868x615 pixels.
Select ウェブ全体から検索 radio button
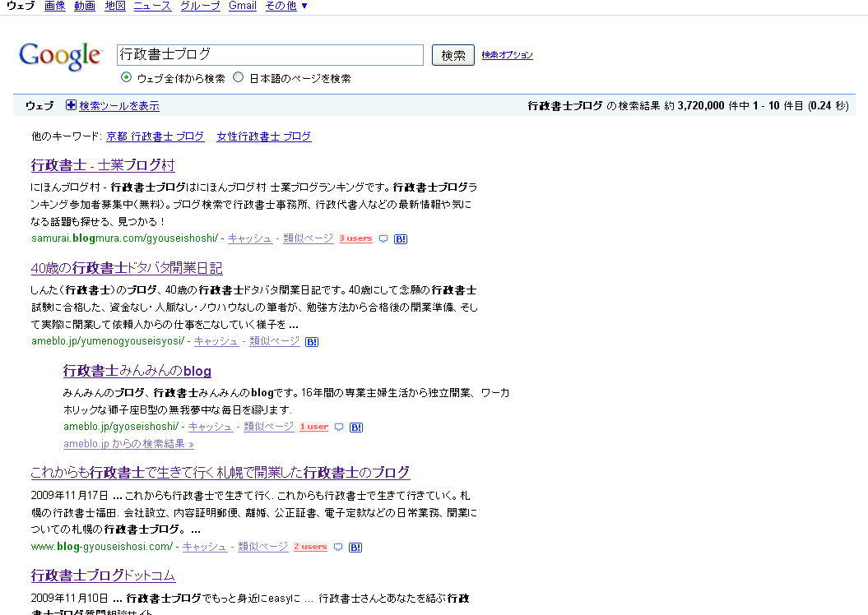[x=126, y=77]
